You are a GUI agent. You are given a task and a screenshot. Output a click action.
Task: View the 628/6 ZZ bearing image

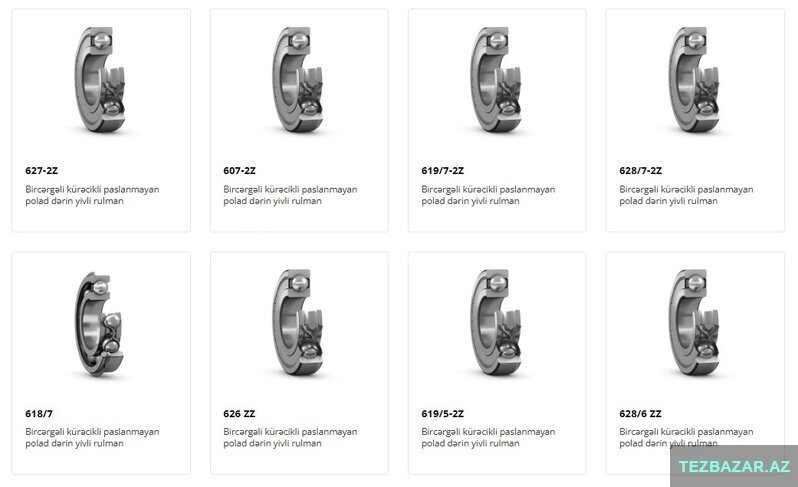point(694,323)
